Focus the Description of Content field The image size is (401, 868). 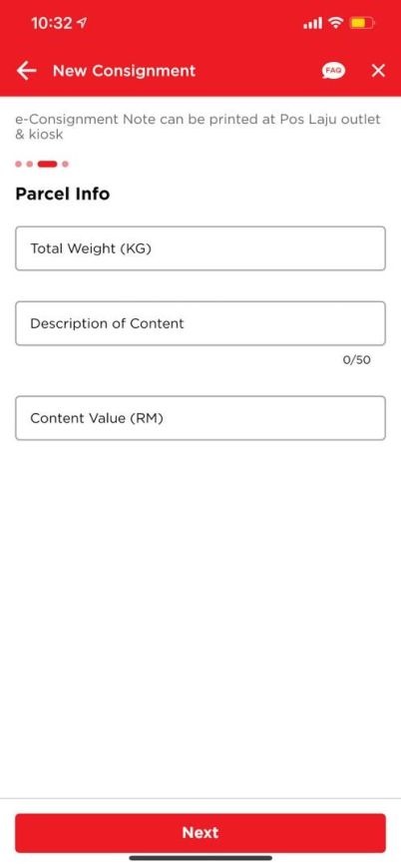(x=200, y=323)
